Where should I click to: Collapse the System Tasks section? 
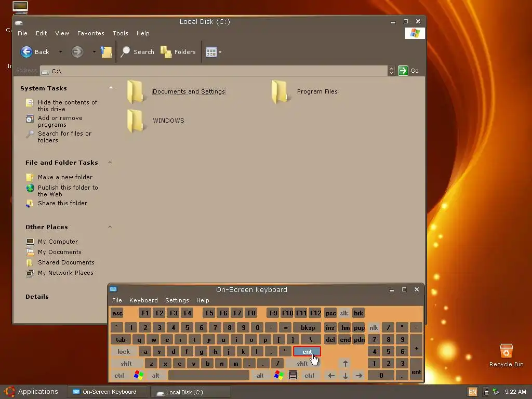[111, 88]
